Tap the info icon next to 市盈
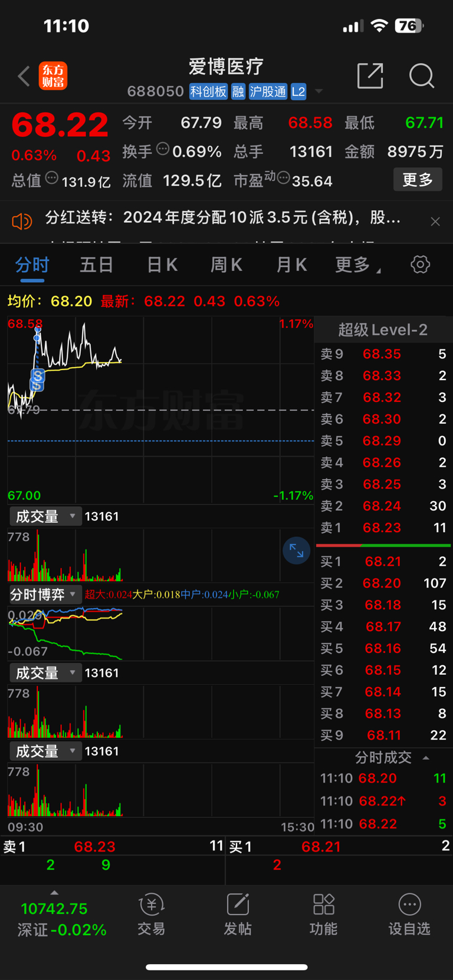This screenshot has width=453, height=980. tap(283, 178)
